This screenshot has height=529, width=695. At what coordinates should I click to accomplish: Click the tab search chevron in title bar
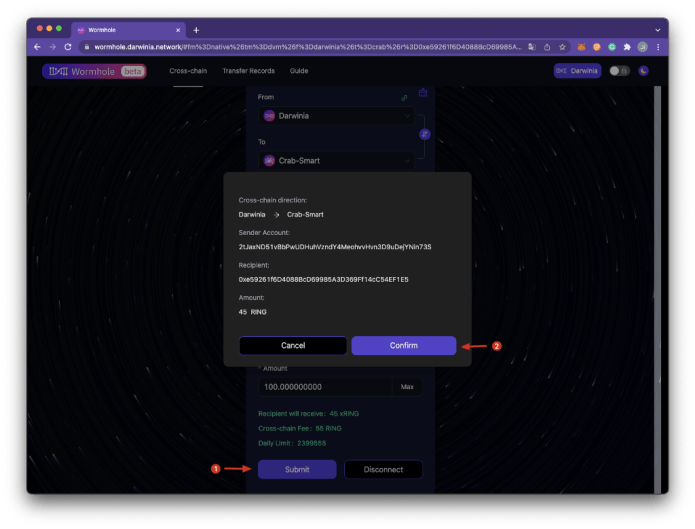click(658, 30)
